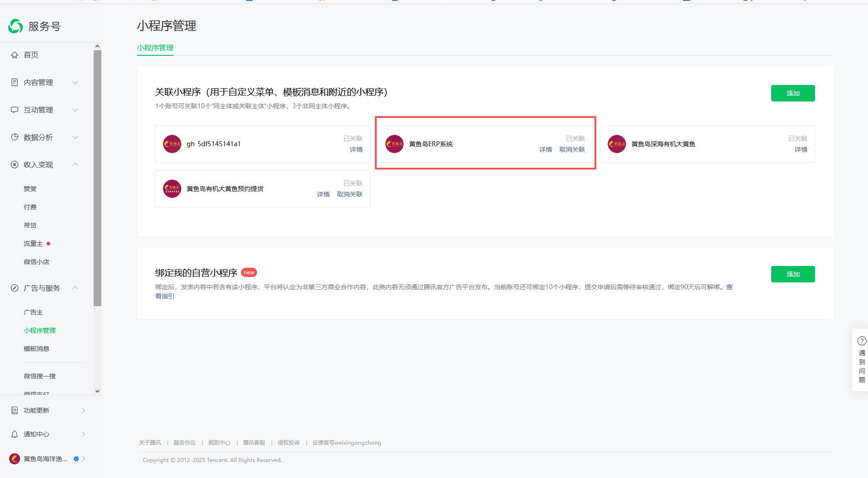Click the blue verified badge icon

point(76,459)
